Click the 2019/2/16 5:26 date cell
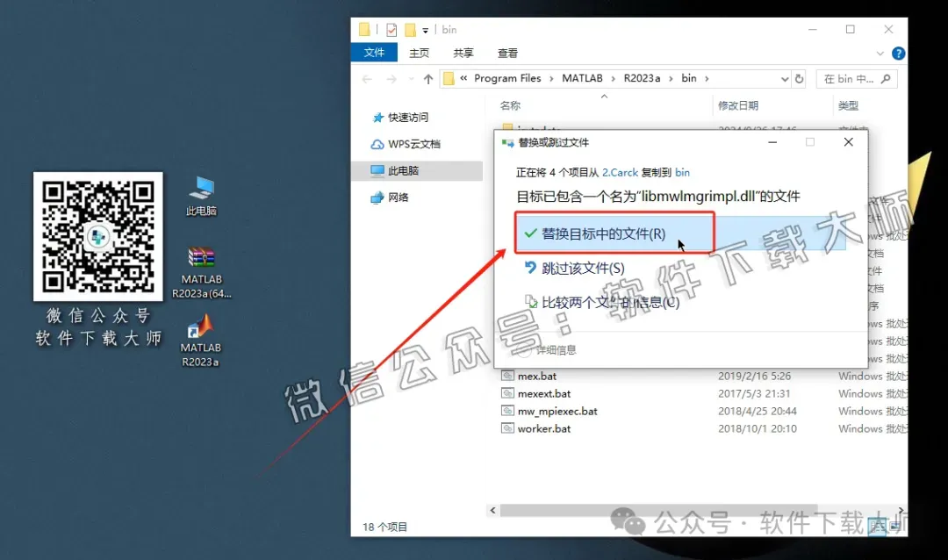The width and height of the screenshot is (948, 560). pyautogui.click(x=754, y=377)
